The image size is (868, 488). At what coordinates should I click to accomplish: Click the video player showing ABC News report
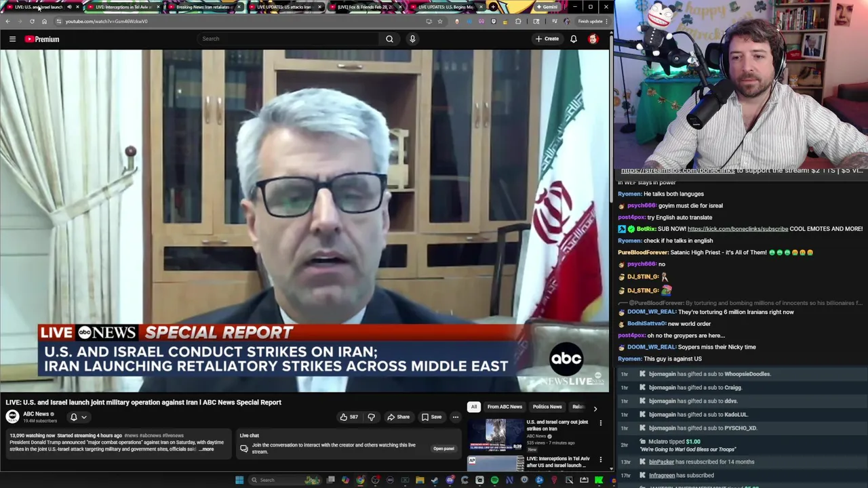304,220
